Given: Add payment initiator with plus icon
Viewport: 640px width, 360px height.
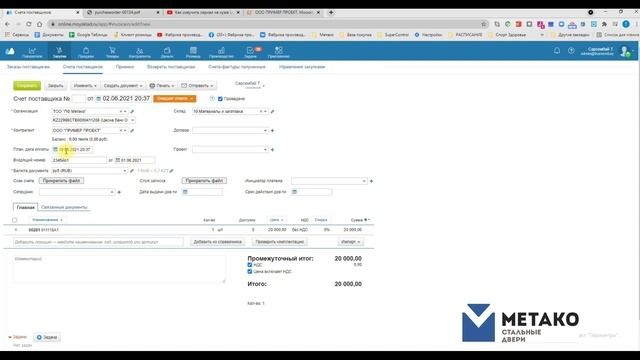Looking at the screenshot, I should [x=371, y=181].
